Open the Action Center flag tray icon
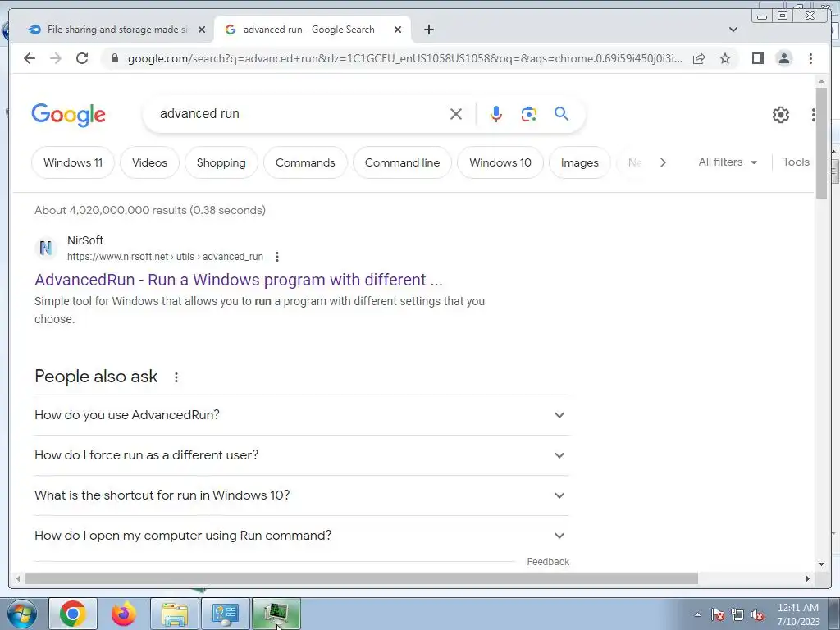This screenshot has height=630, width=840. [718, 615]
